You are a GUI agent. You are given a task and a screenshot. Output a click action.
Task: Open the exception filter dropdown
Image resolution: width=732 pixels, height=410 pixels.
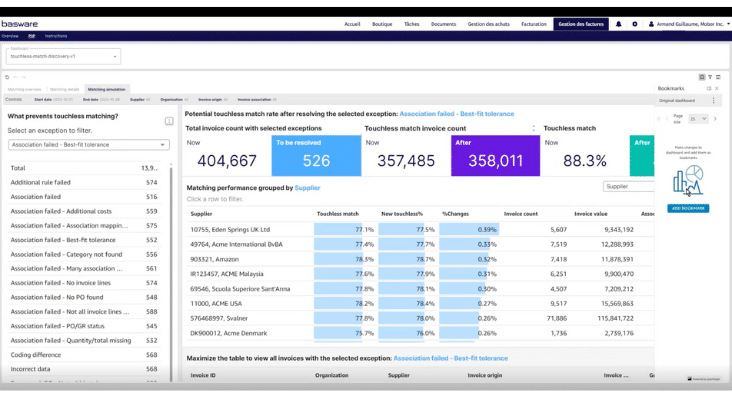click(x=88, y=144)
